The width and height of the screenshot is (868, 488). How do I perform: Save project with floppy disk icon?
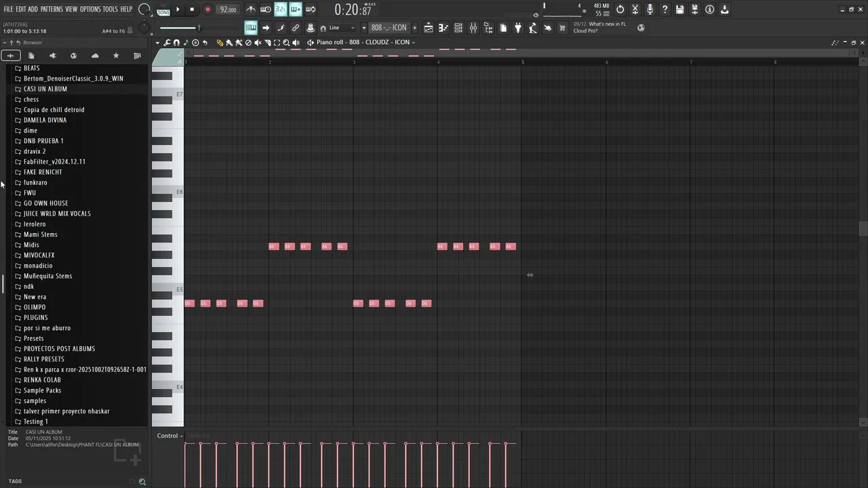point(679,9)
